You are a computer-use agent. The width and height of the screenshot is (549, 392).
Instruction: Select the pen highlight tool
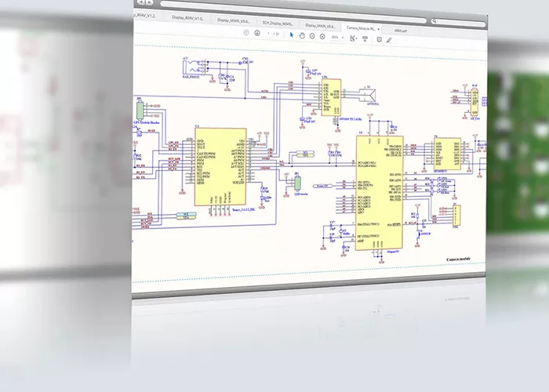(389, 40)
